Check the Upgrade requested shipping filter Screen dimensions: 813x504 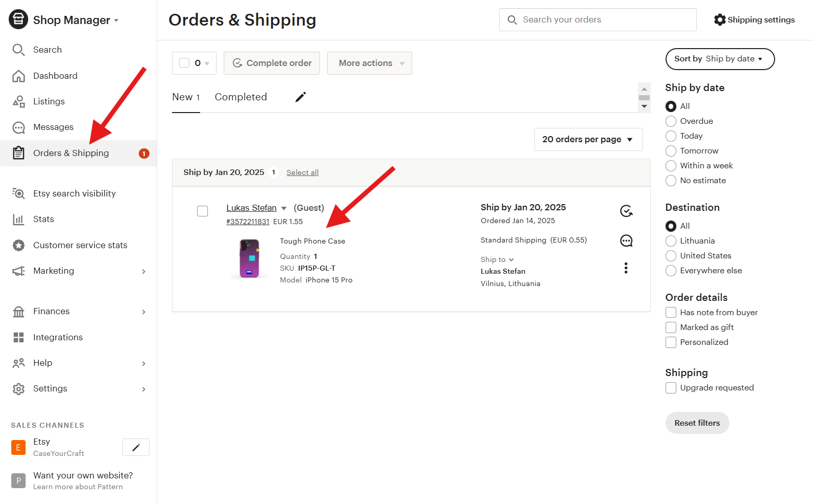click(x=671, y=387)
